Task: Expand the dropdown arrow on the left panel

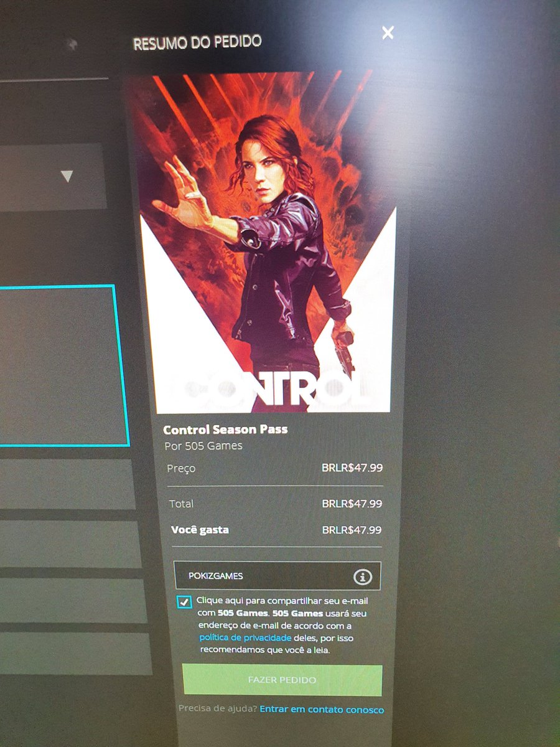Action: pyautogui.click(x=67, y=177)
